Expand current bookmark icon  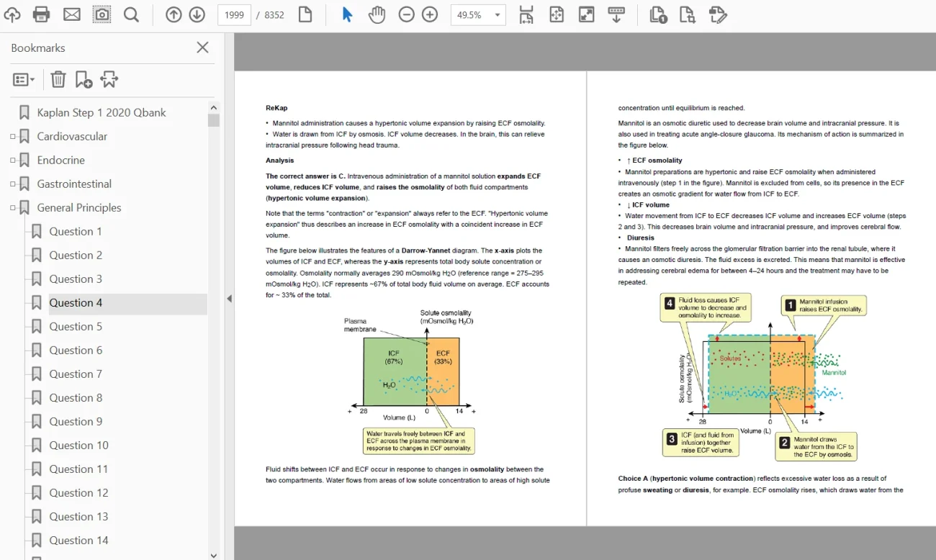click(x=109, y=79)
